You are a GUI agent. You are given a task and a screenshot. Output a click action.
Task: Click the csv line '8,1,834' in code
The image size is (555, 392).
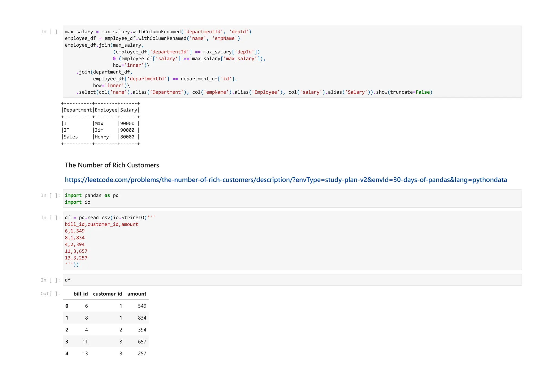click(x=75, y=238)
